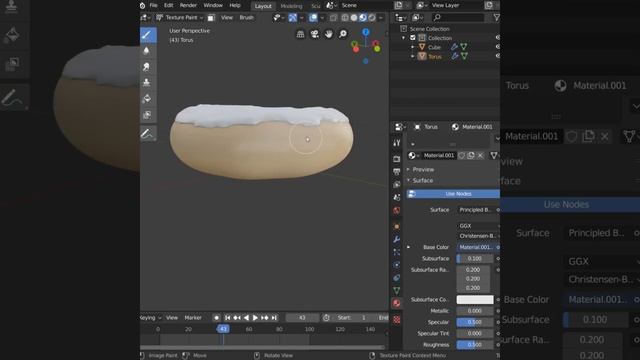Open the Object Constraints properties tab
The height and width of the screenshot is (360, 640).
tap(397, 278)
